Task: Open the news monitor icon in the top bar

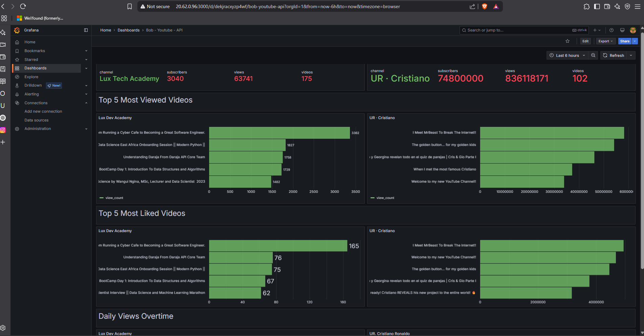Action: pyautogui.click(x=622, y=30)
